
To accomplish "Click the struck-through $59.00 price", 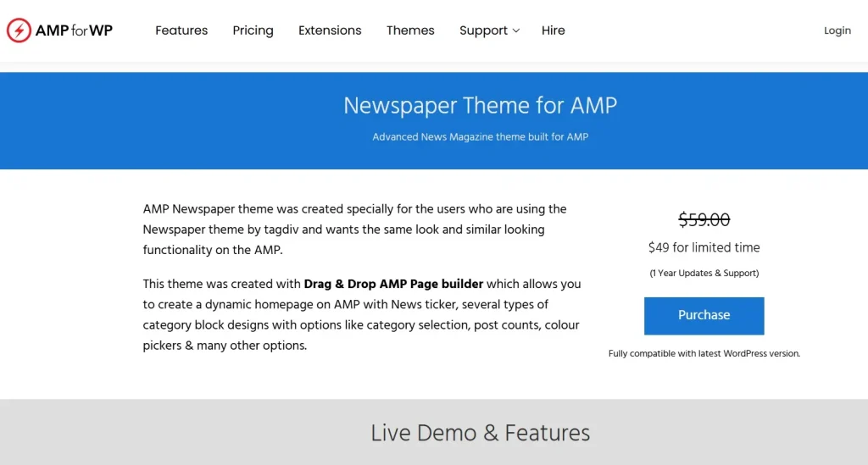I will [x=704, y=219].
